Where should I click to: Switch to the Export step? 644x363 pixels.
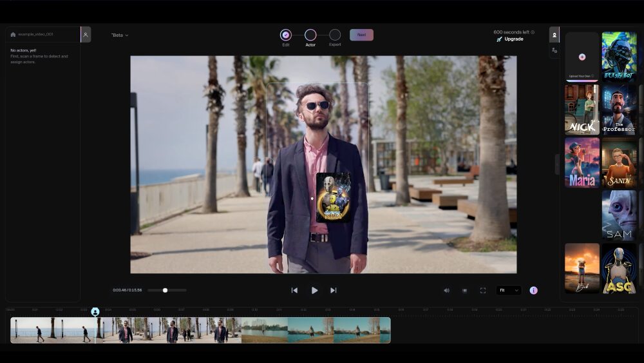click(335, 35)
